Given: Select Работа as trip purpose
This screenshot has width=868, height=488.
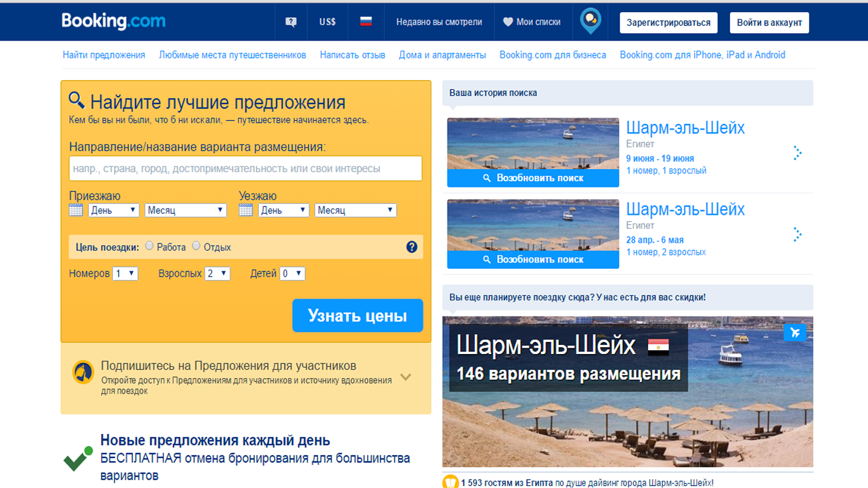Looking at the screenshot, I should pyautogui.click(x=149, y=246).
